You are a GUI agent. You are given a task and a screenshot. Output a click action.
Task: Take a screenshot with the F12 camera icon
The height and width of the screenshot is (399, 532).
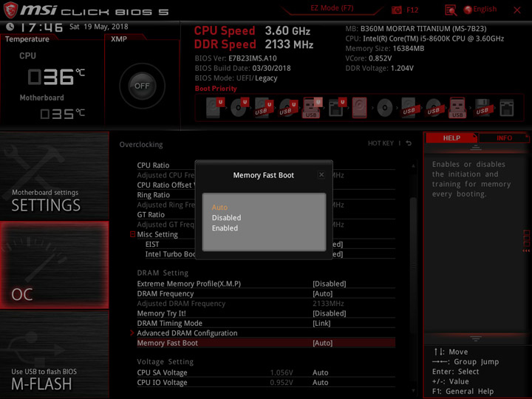click(x=396, y=10)
